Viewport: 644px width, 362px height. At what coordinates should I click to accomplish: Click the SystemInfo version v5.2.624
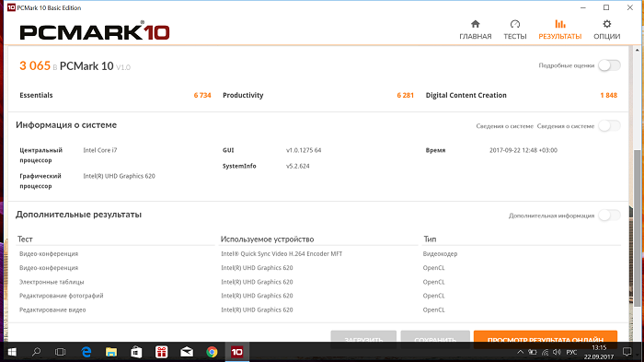pos(298,166)
